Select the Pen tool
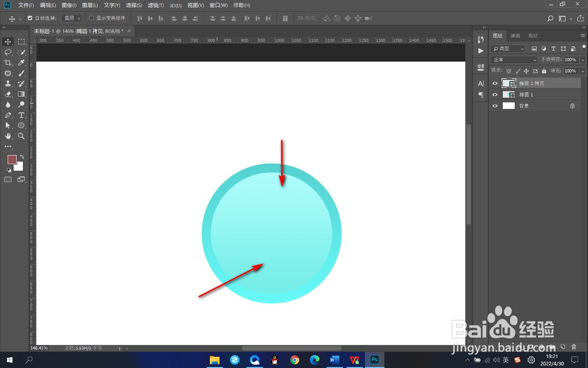Screen dimensions: 588x368 8,115
